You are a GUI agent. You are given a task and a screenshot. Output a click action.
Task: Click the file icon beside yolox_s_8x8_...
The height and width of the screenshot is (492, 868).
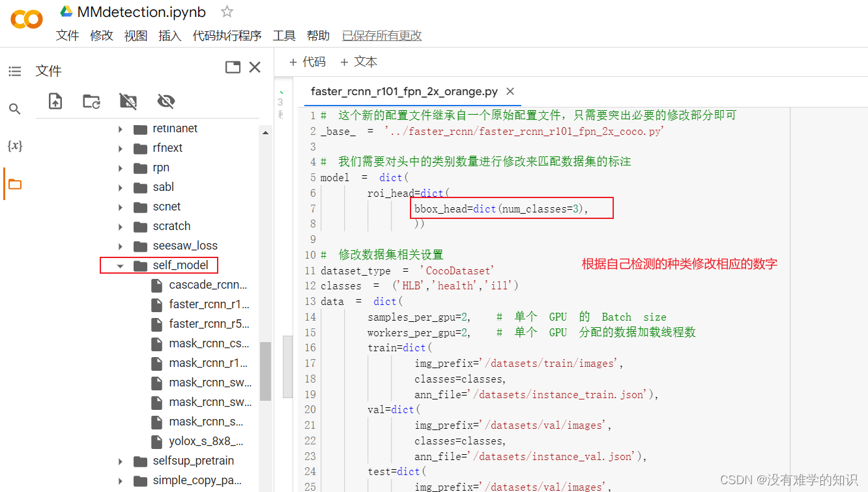click(156, 442)
